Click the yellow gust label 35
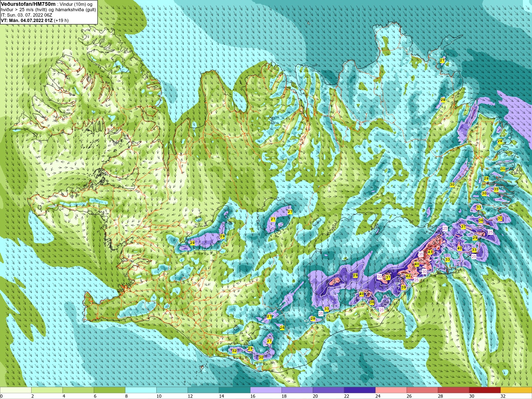This screenshot has height=399, width=532. click(496, 189)
